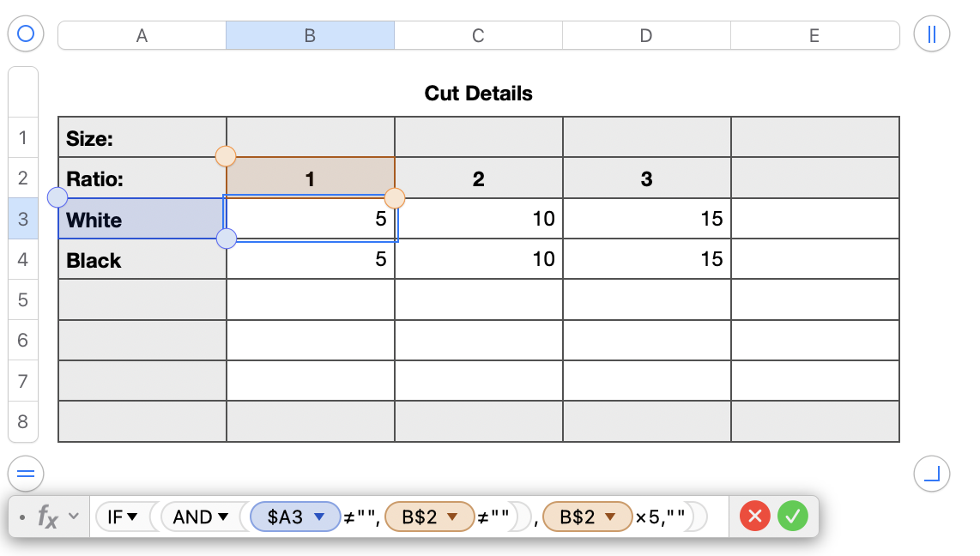Accept the formula with the green checkmark
Image resolution: width=980 pixels, height=556 pixels.
pos(793,517)
